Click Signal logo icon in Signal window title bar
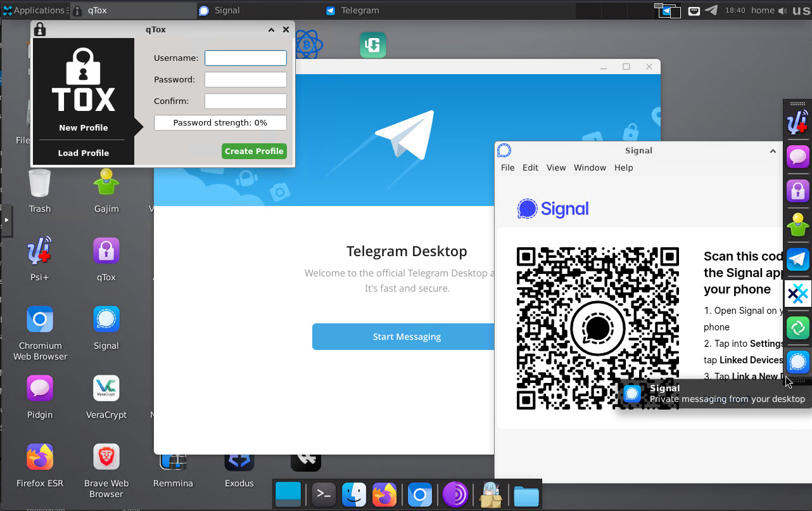Viewport: 812px width, 511px height. coord(504,150)
